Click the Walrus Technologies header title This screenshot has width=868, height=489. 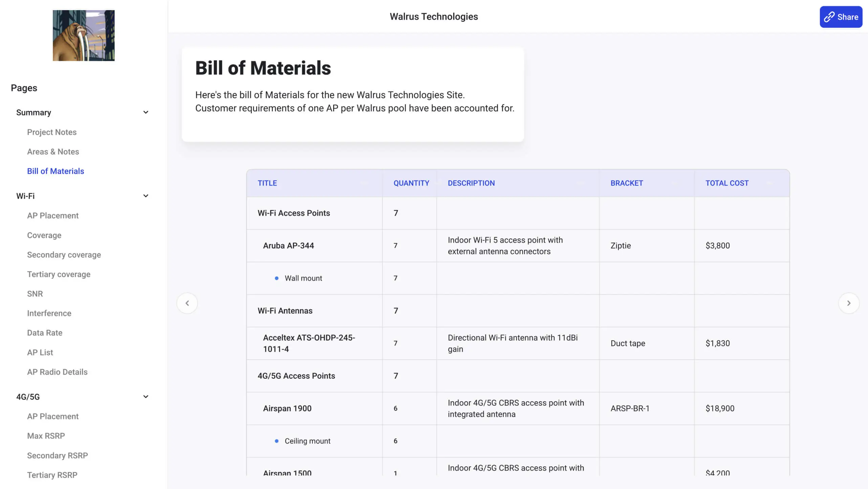[434, 17]
